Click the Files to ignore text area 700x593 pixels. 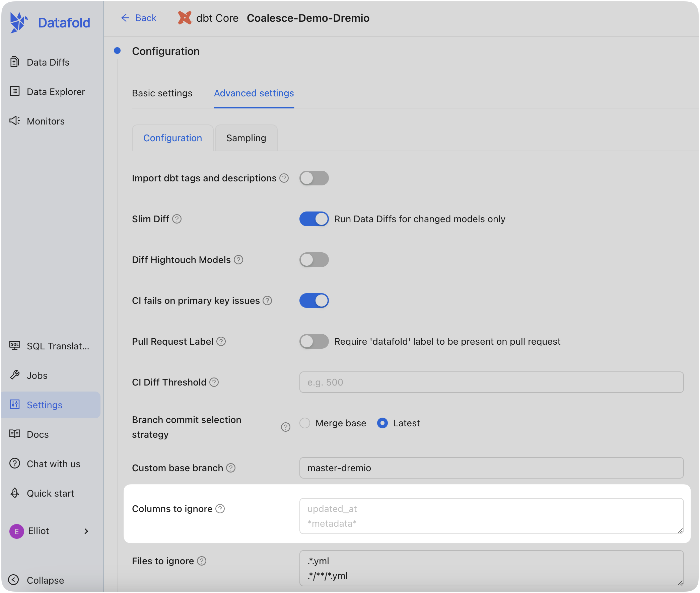[491, 569]
